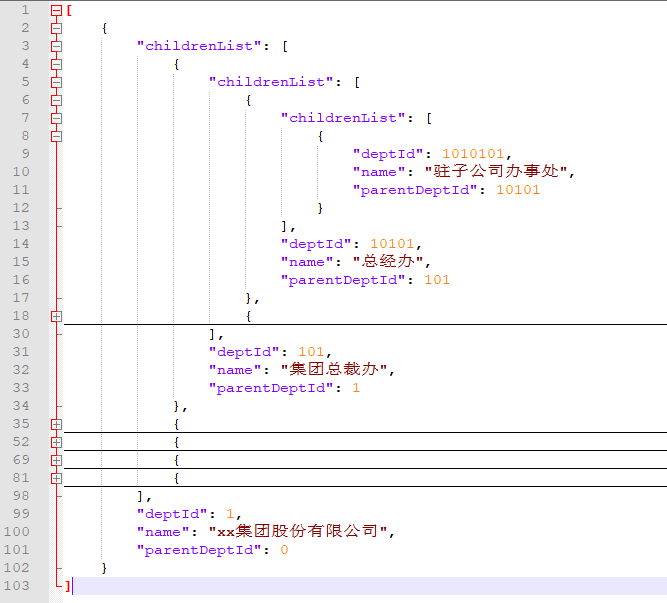Click the parentDeptId value 0 on line 101
This screenshot has width=667, height=603.
pyautogui.click(x=284, y=550)
